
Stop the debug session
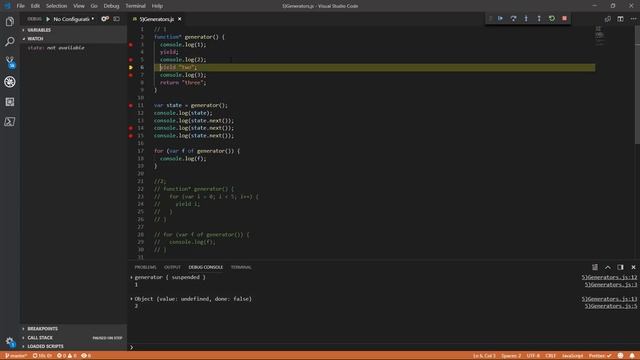coord(565,19)
